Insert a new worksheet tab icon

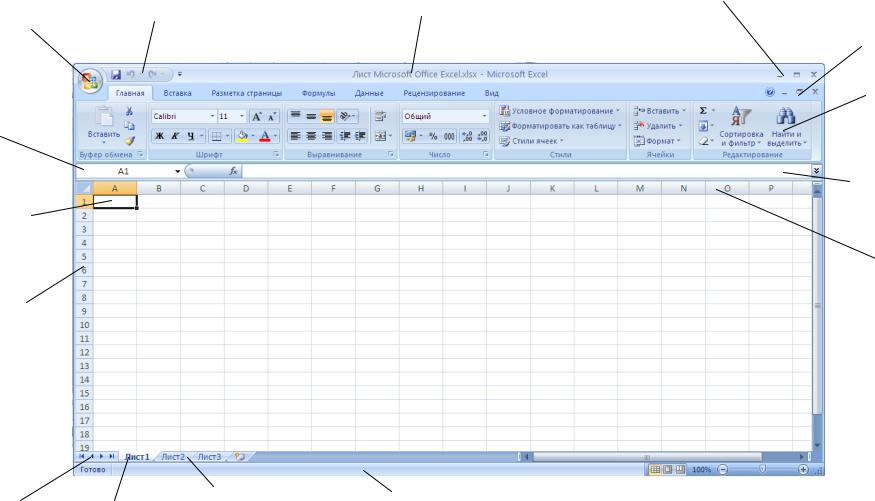[240, 456]
